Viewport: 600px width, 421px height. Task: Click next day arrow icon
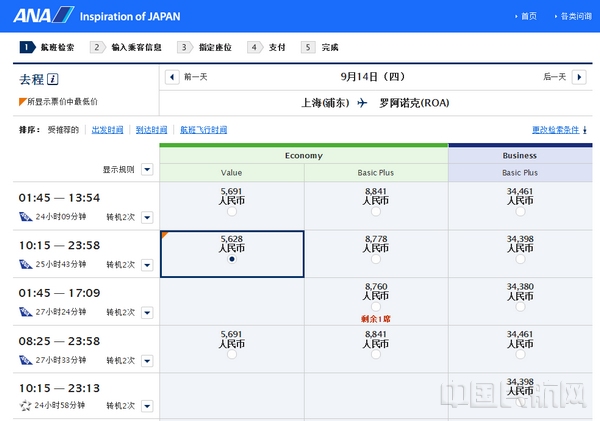(x=577, y=77)
